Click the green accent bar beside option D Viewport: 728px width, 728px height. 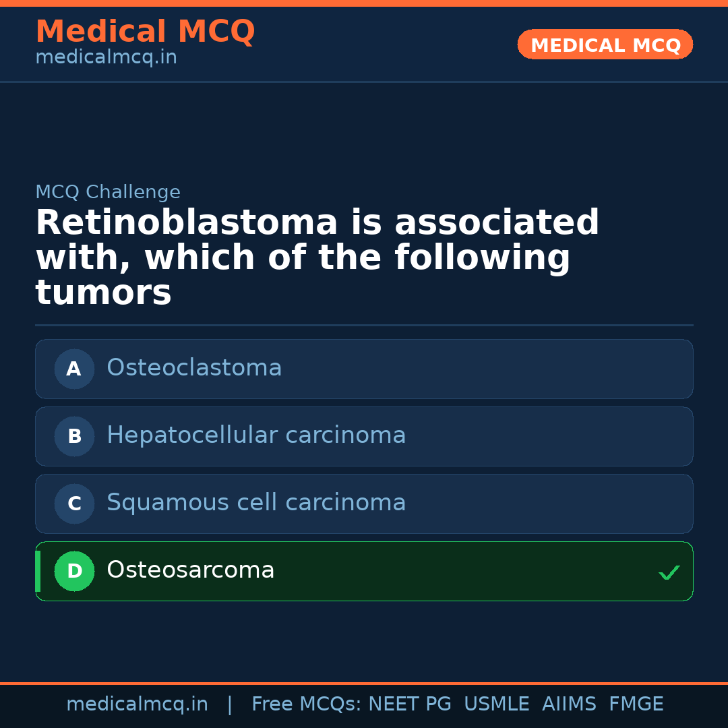pos(37,571)
